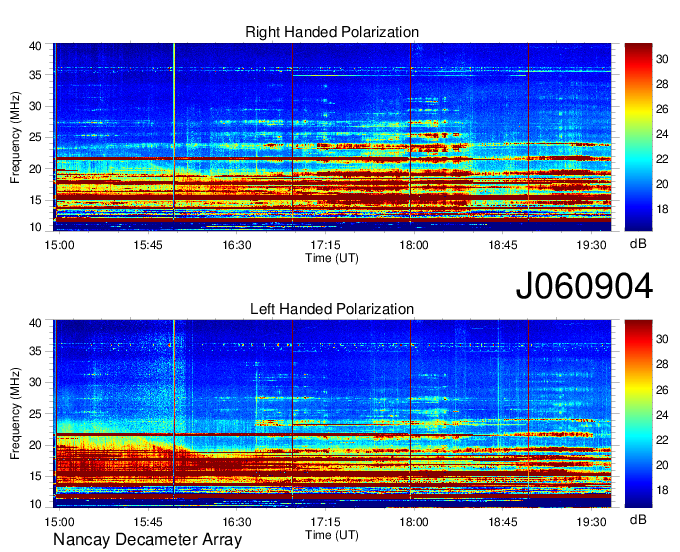Viewport: 680px width, 552px height.
Task: Click the 18 dB mark on Right Handed colorbar
Action: pyautogui.click(x=662, y=209)
